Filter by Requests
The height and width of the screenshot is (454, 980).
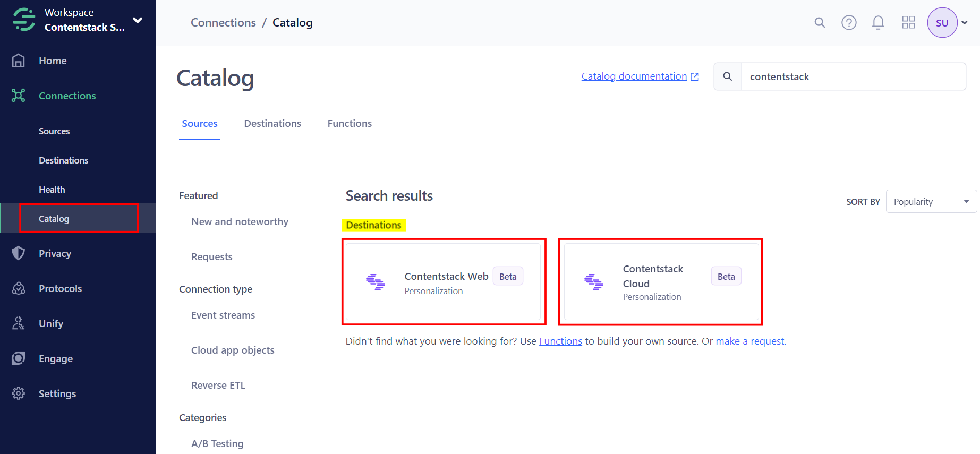click(x=212, y=257)
